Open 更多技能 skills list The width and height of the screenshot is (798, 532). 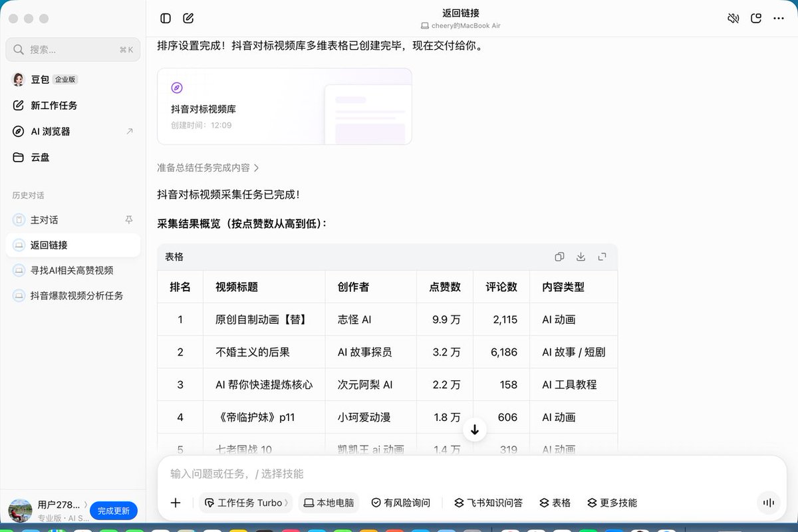click(x=612, y=503)
